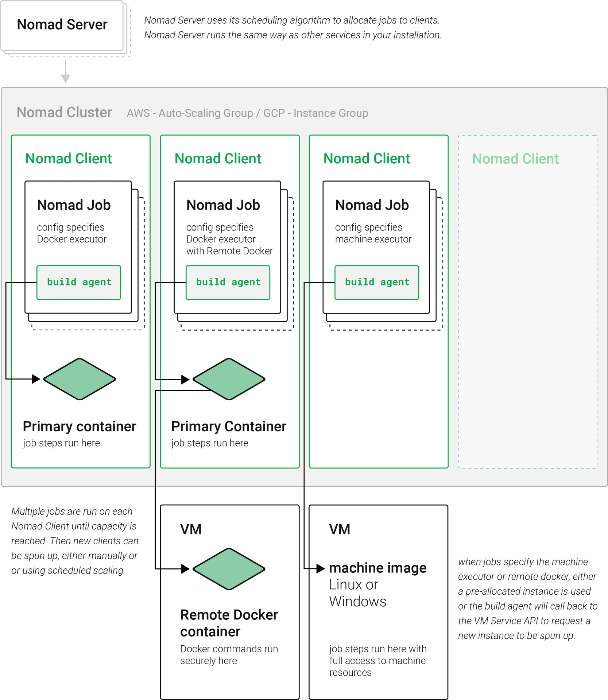Click Nomad Job title above machine executor

pos(372,205)
